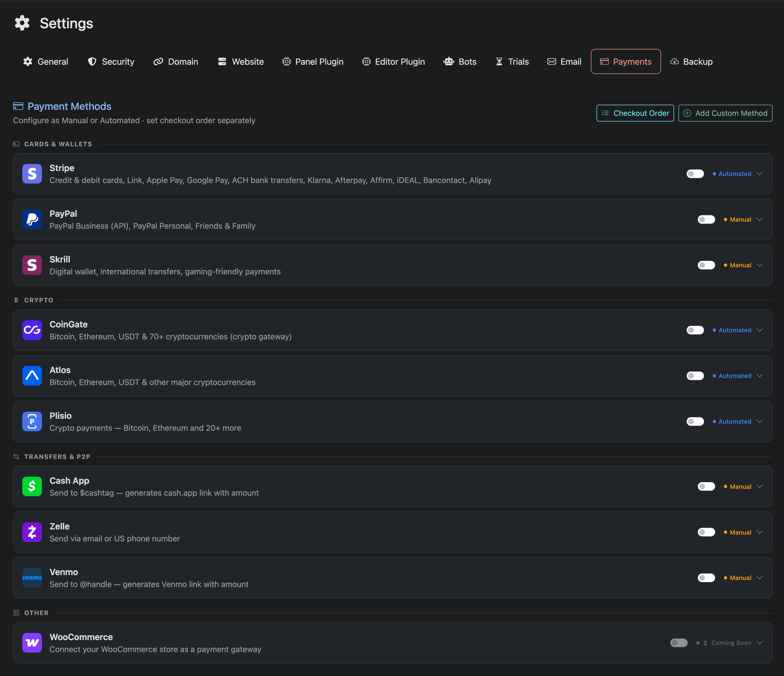This screenshot has width=784, height=676.
Task: Go to the Domain tab
Action: pos(175,62)
